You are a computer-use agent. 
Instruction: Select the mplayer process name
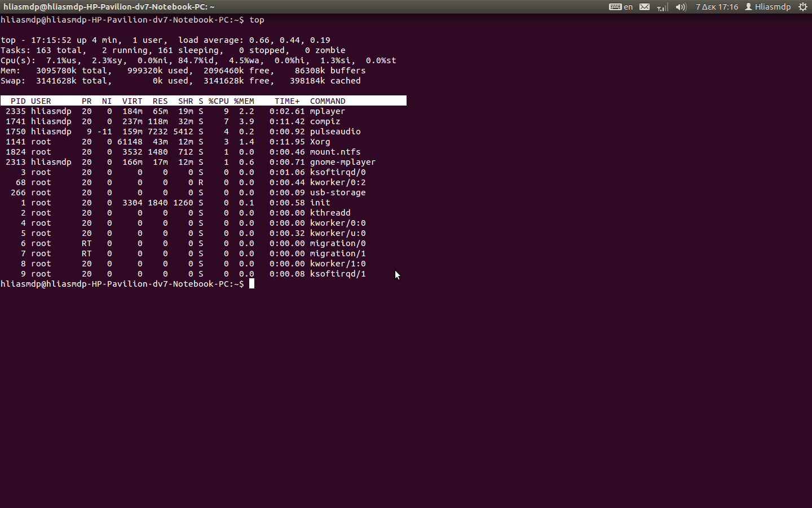point(328,111)
